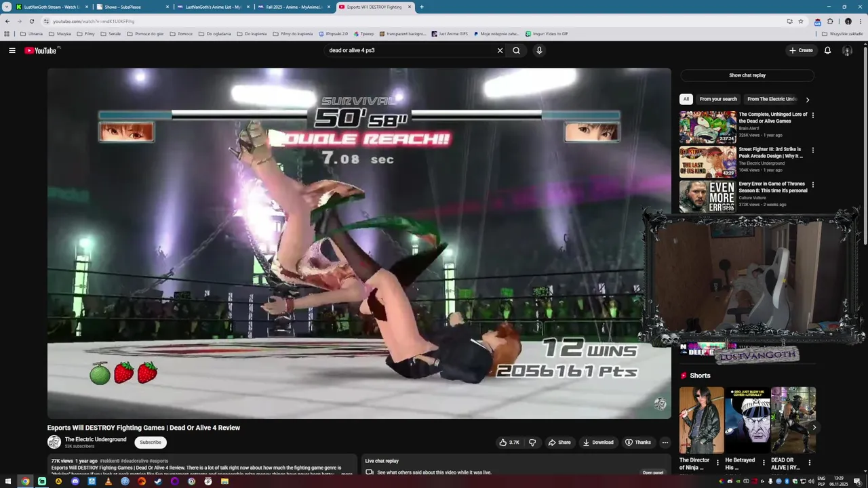Click the channel avatar beside Subscribe
The width and height of the screenshot is (868, 488).
[x=54, y=443]
